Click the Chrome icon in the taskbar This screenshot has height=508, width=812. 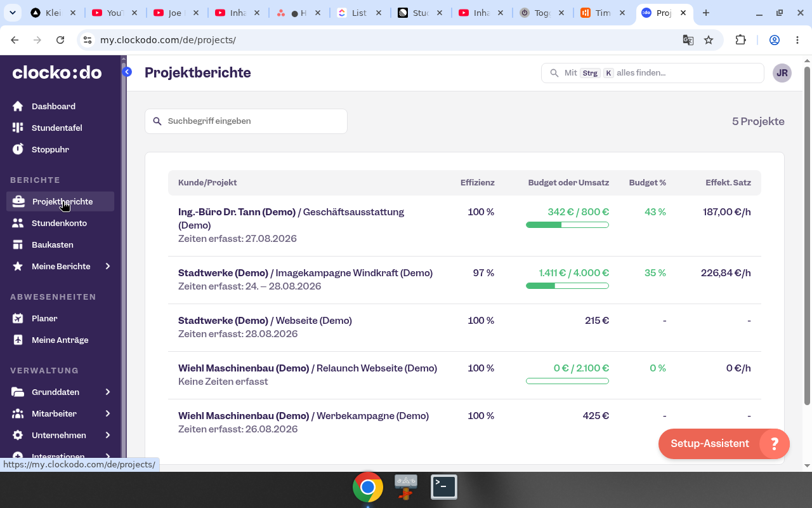(x=368, y=487)
